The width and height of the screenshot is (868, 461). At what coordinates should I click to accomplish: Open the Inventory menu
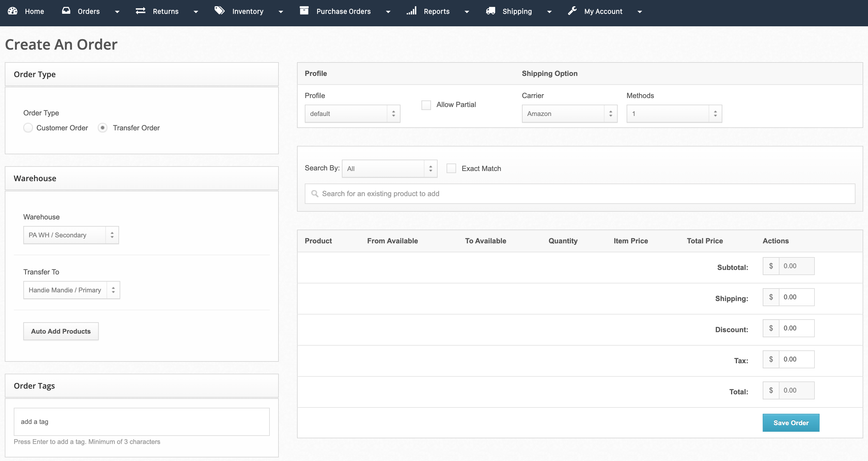point(248,11)
